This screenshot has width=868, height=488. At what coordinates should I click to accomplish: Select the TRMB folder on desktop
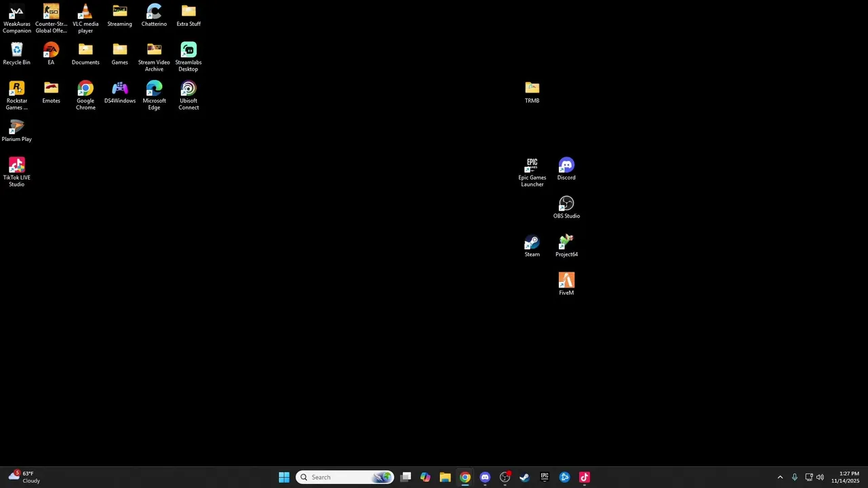tap(532, 93)
